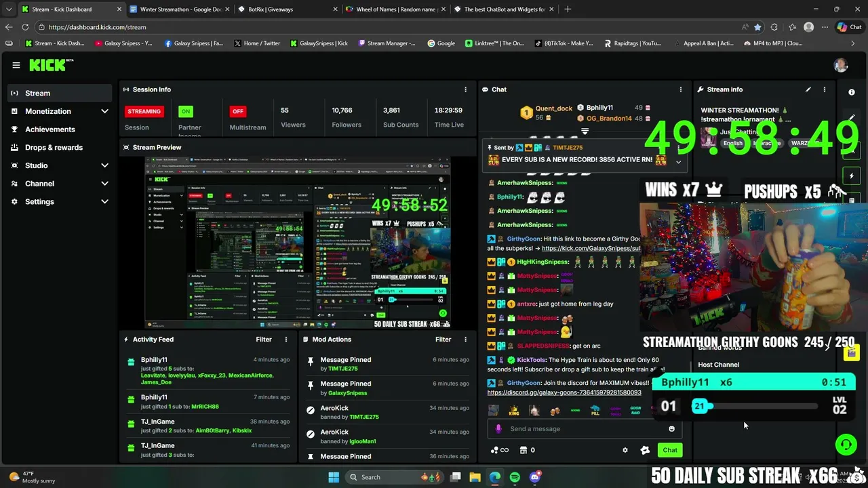Screen dimensions: 868x488
Task: Open the Windows Start menu
Action: [x=334, y=477]
